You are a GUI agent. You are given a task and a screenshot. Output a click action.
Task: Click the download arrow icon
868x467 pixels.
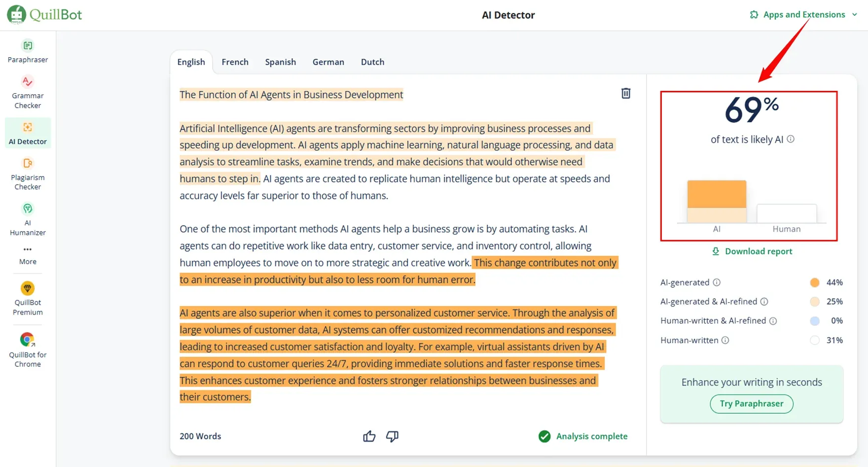716,251
